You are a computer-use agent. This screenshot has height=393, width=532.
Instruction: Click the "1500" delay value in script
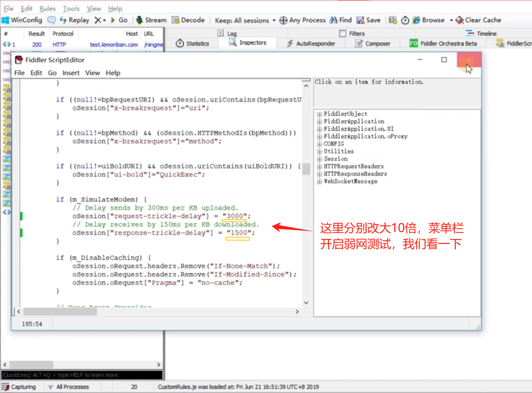click(x=239, y=233)
